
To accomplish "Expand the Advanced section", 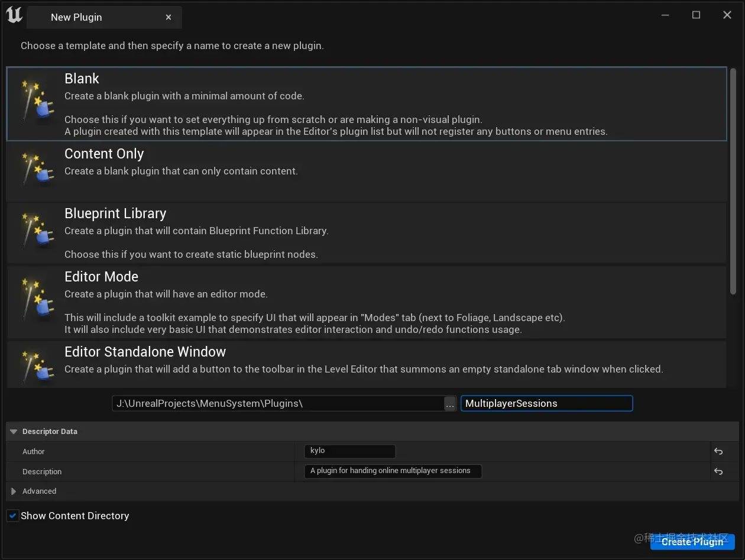I will (x=14, y=491).
